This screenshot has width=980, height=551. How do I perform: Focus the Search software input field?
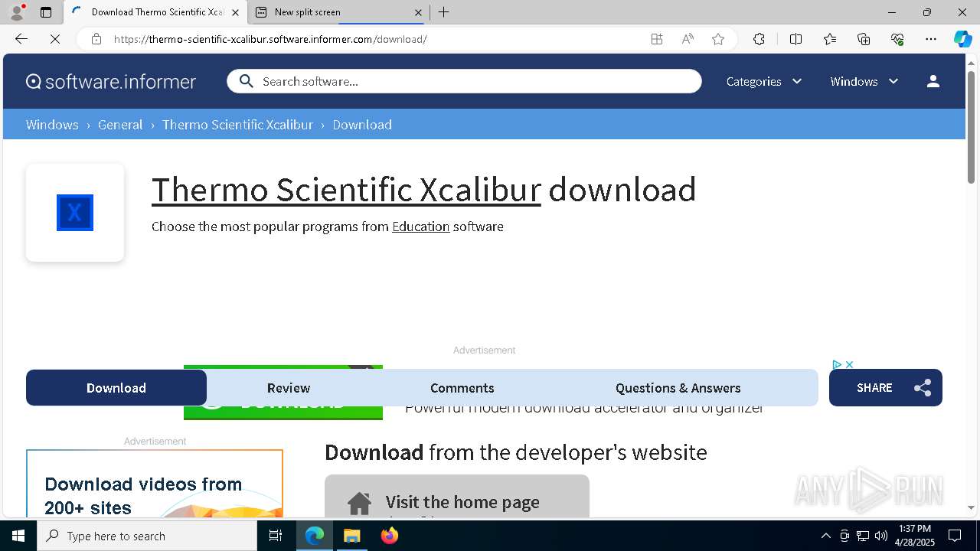[x=464, y=81]
